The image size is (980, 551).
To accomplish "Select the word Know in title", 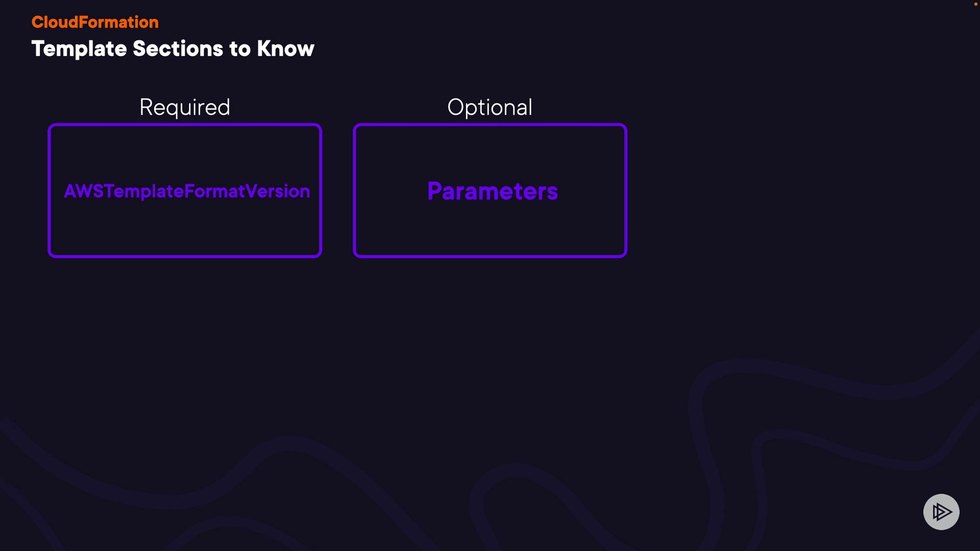I will [285, 49].
